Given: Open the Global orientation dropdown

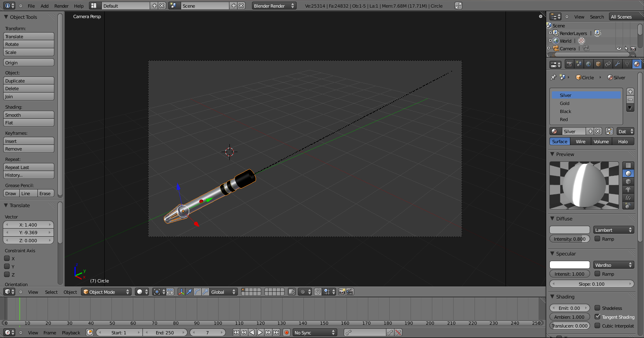Looking at the screenshot, I should 224,292.
